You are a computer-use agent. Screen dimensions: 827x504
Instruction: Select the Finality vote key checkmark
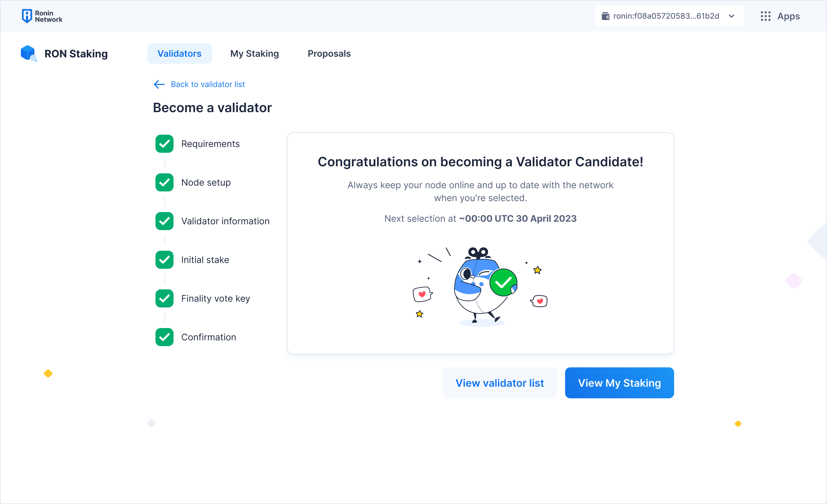tap(164, 298)
